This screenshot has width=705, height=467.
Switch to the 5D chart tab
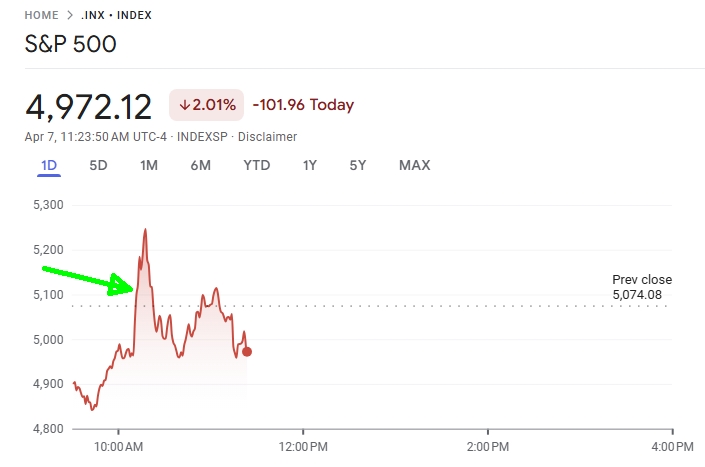point(98,165)
